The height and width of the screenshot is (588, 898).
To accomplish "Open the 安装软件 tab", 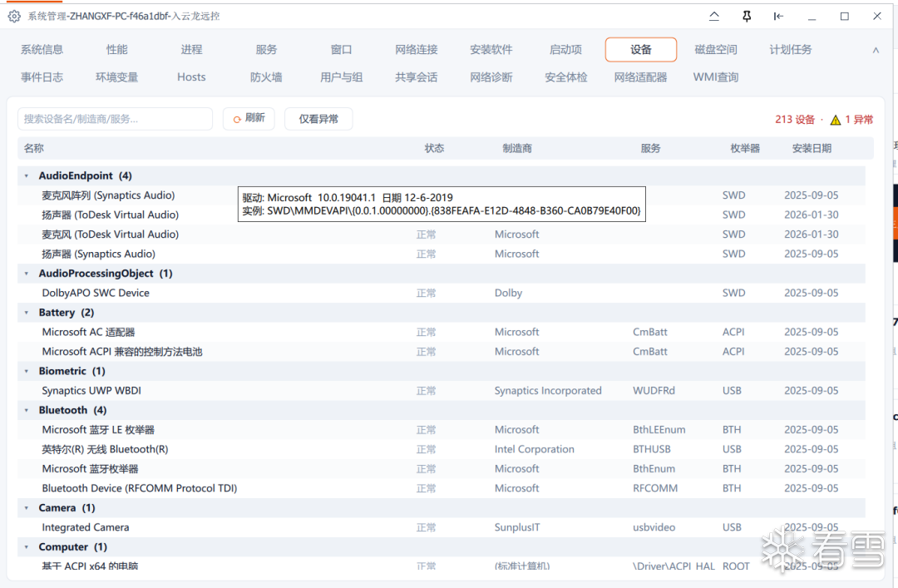I will click(491, 49).
